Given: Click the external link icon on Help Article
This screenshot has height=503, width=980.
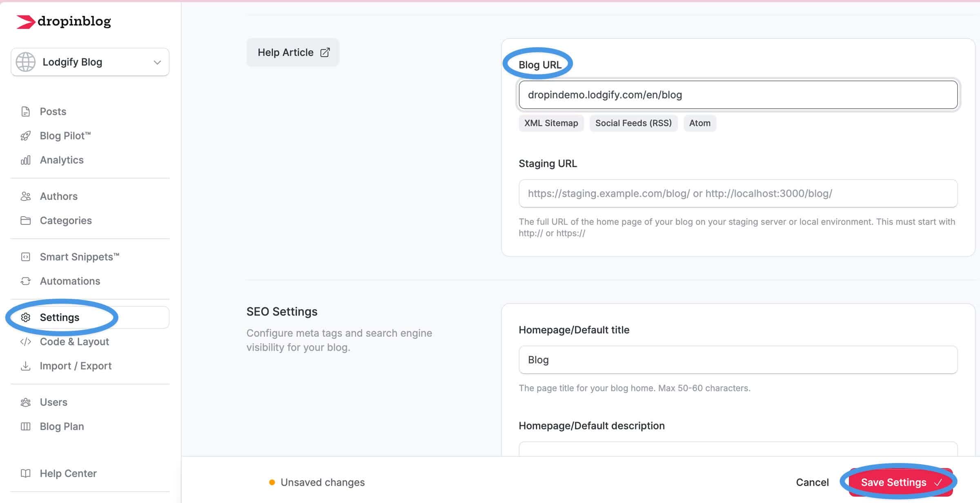Looking at the screenshot, I should [x=325, y=52].
